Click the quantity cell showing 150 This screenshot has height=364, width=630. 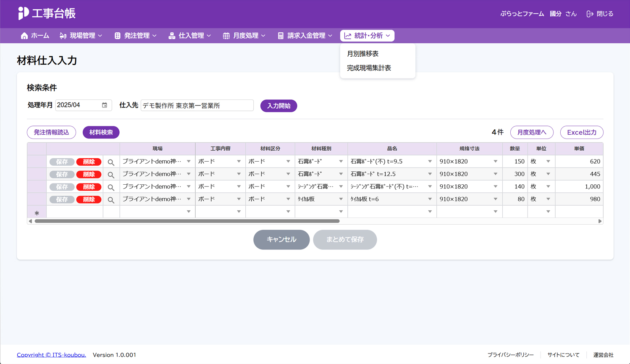click(x=515, y=161)
